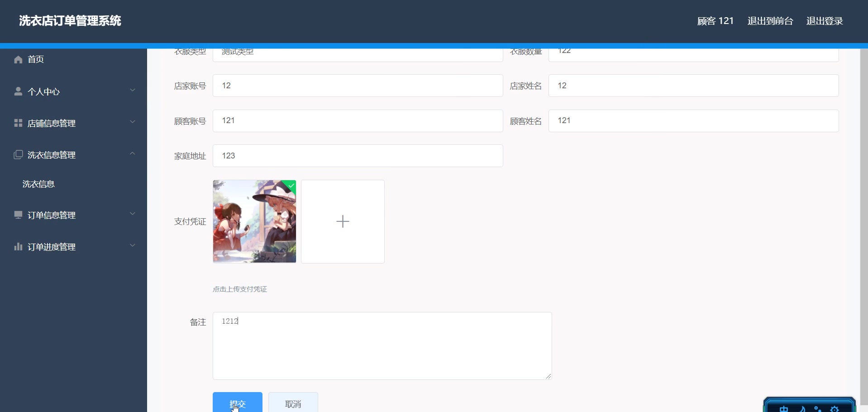
Task: Click the 取消 cancel button
Action: pyautogui.click(x=293, y=402)
